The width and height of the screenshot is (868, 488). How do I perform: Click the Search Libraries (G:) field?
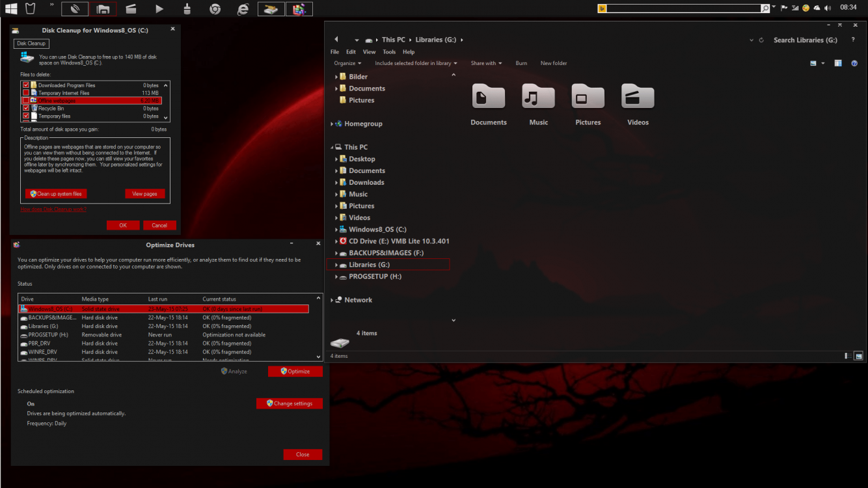click(806, 40)
